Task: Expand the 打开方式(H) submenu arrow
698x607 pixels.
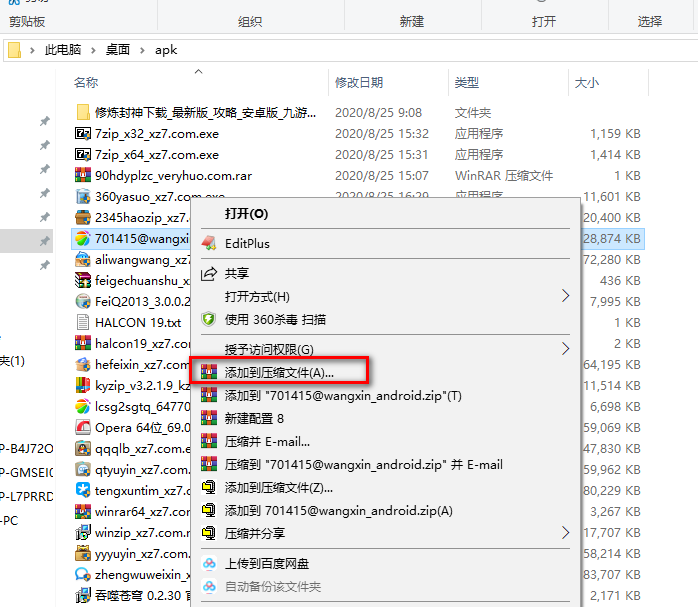Action: pos(565,296)
